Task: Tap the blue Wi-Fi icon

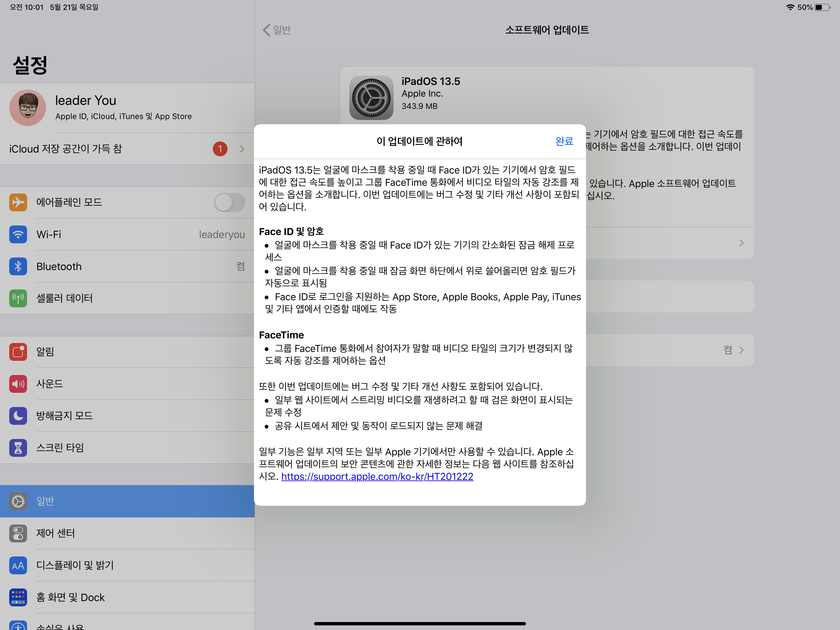Action: [x=18, y=234]
